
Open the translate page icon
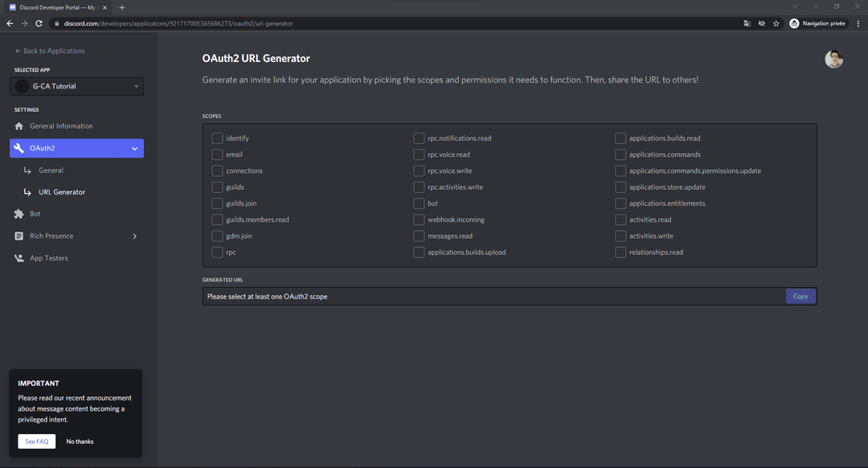point(747,23)
